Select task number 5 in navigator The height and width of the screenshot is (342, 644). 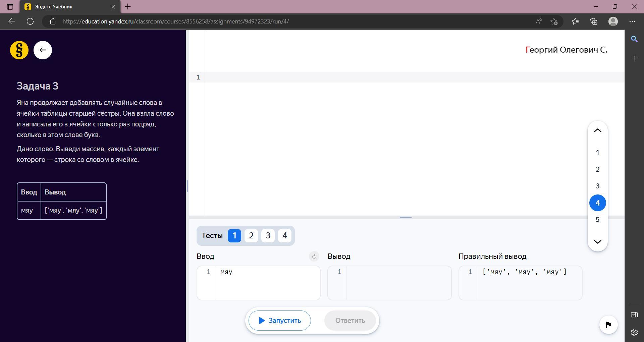coord(597,220)
